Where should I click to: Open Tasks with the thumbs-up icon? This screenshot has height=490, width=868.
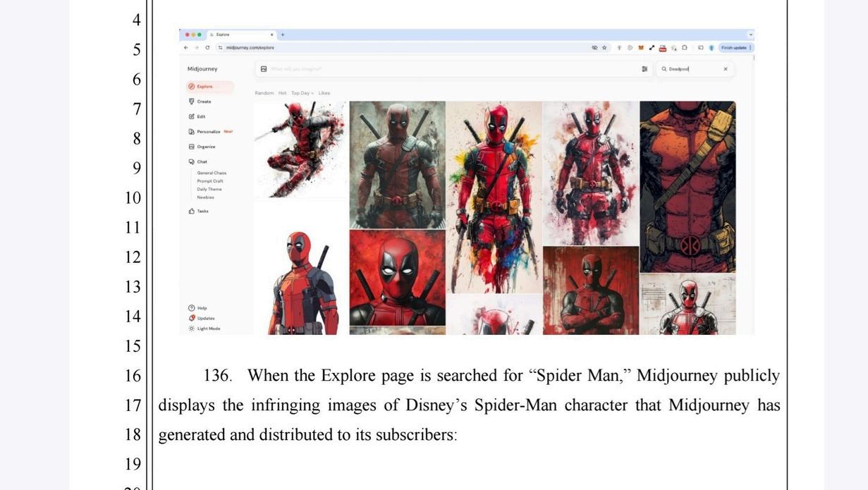(x=199, y=211)
